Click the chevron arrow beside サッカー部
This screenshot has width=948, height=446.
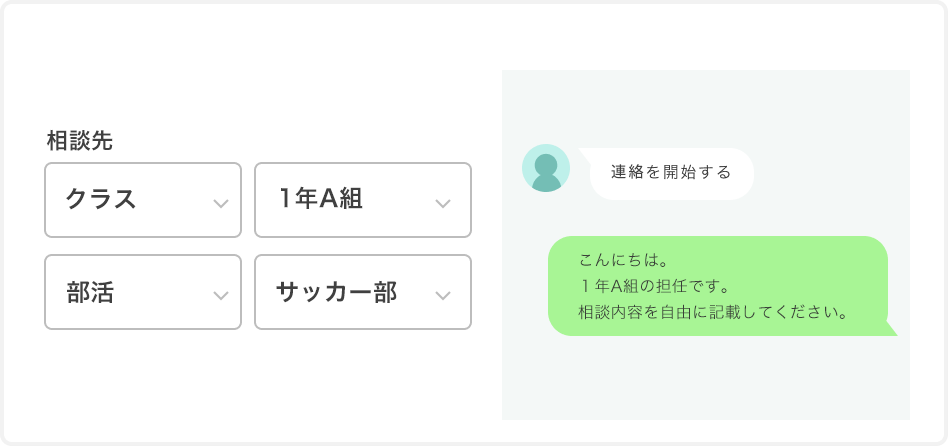coord(443,296)
